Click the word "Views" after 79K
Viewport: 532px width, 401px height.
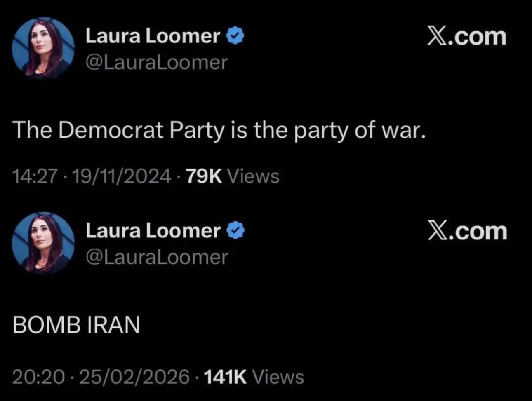pos(254,176)
